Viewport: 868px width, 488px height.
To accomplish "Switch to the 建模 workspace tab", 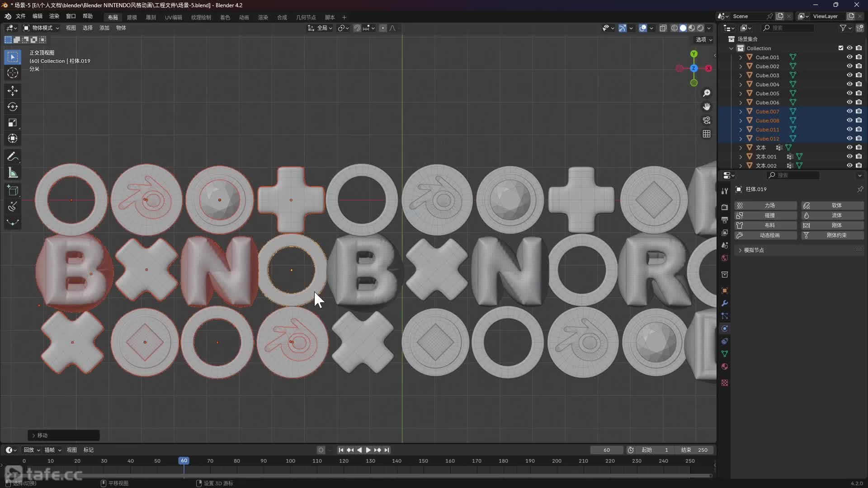I will coord(132,17).
